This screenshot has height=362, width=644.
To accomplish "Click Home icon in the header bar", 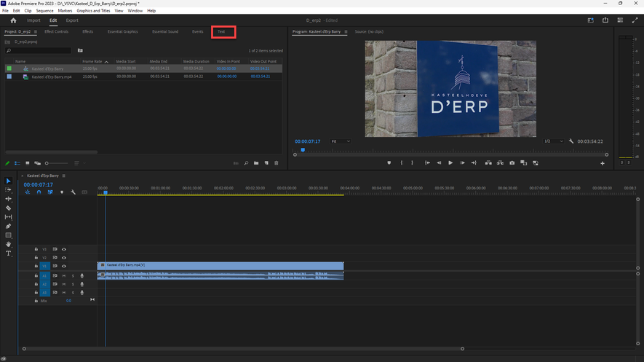I will click(x=14, y=20).
